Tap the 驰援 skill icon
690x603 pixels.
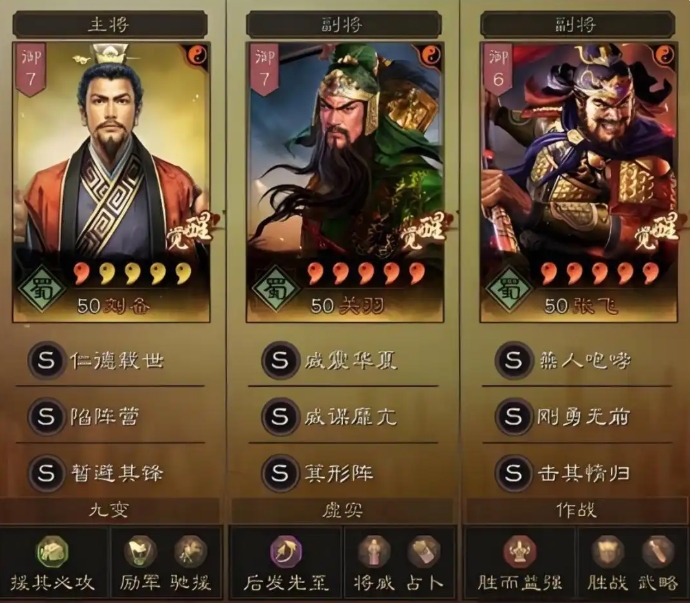(191, 551)
